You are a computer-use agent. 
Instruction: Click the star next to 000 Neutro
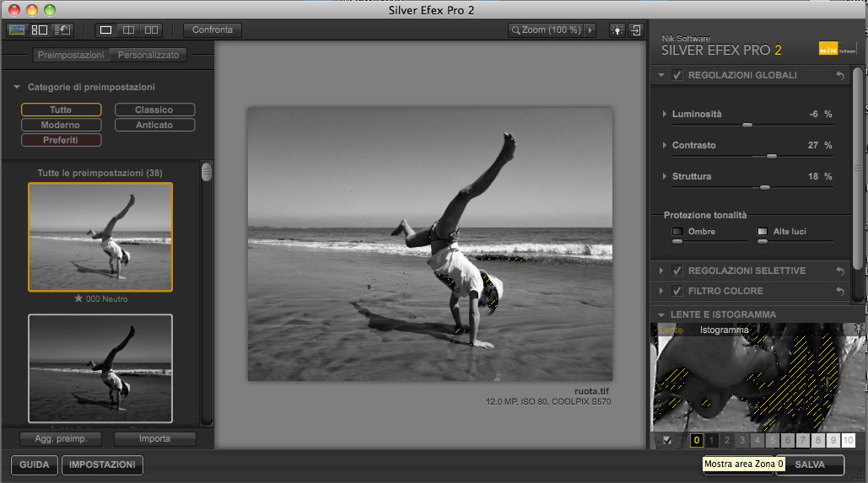pos(78,298)
